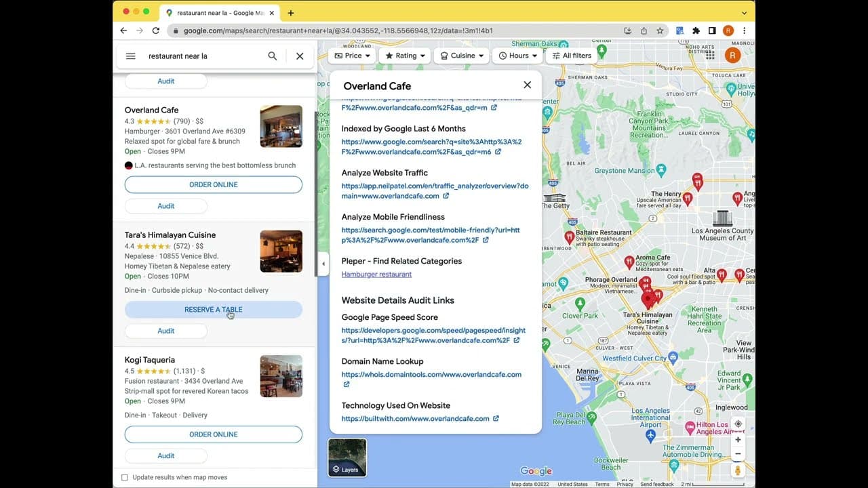Click Audit button under Kogi Taqueria
The image size is (868, 488).
pyautogui.click(x=166, y=455)
